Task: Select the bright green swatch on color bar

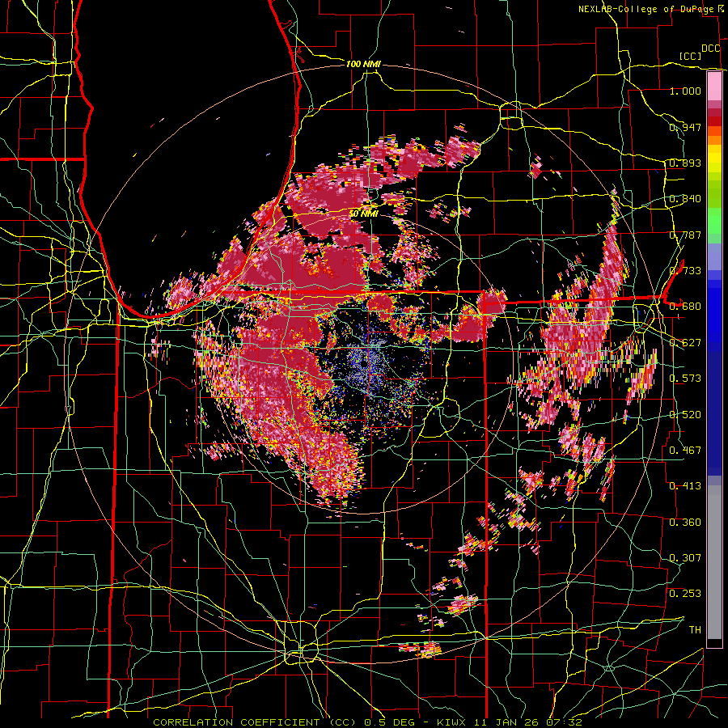Action: tap(714, 221)
